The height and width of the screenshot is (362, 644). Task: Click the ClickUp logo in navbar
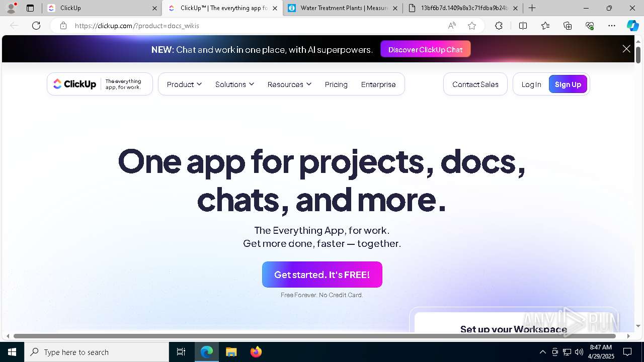click(x=74, y=84)
